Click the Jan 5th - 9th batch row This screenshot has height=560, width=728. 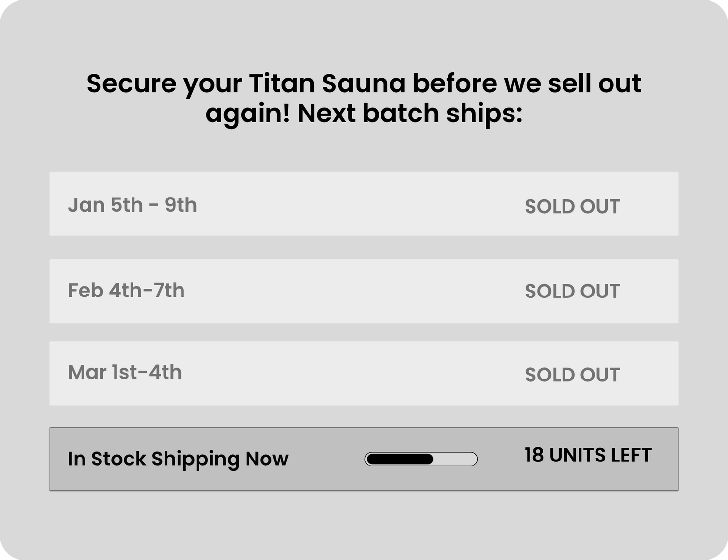coord(363,204)
